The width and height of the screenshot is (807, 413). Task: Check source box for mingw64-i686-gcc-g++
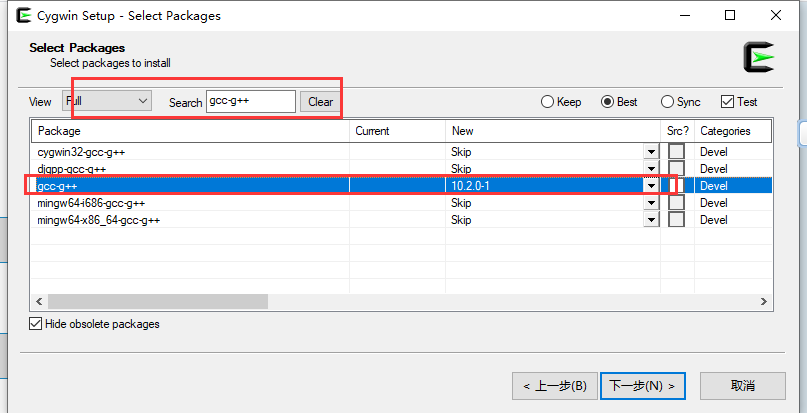tap(676, 203)
